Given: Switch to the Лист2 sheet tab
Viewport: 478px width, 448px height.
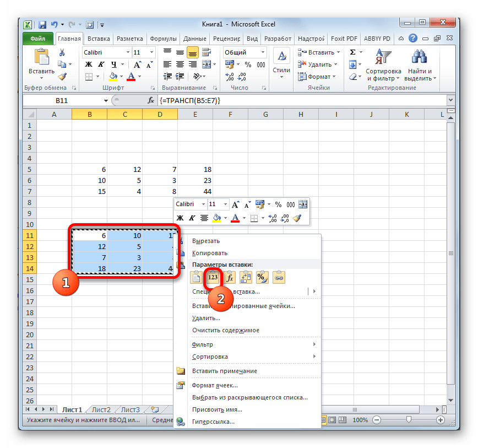Looking at the screenshot, I should 101,409.
